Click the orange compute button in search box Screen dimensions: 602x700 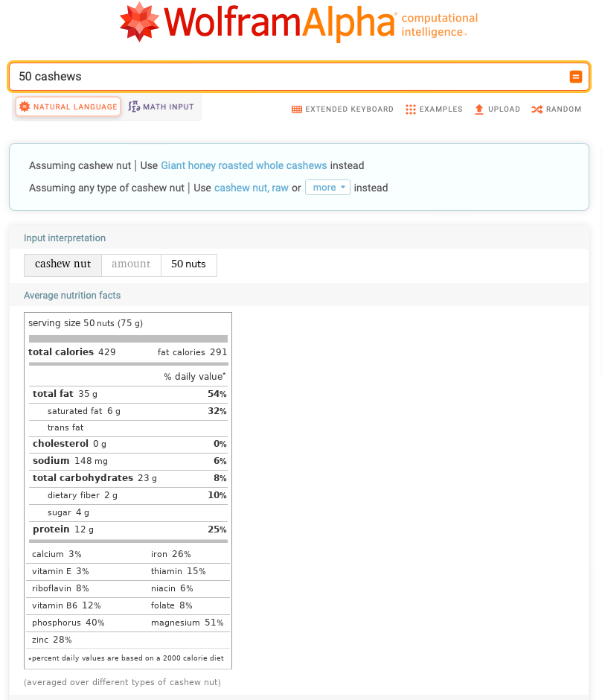576,77
